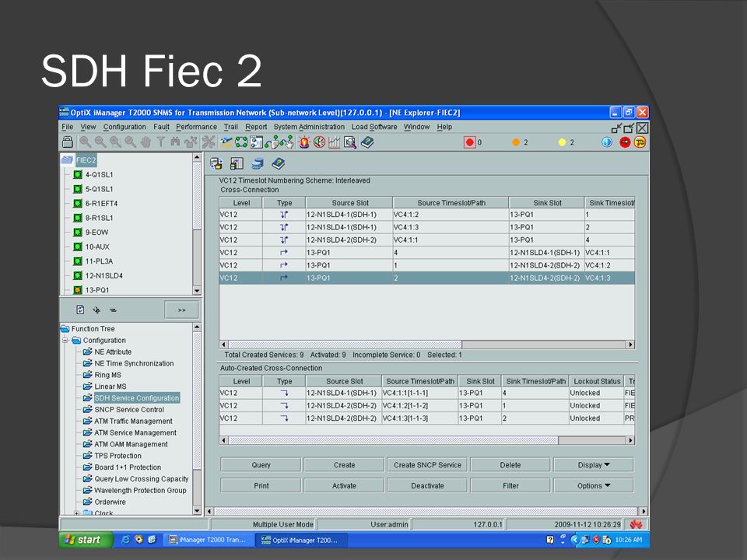This screenshot has width=747, height=560.
Task: Select the 6-R1EFT4 board
Action: tap(101, 203)
